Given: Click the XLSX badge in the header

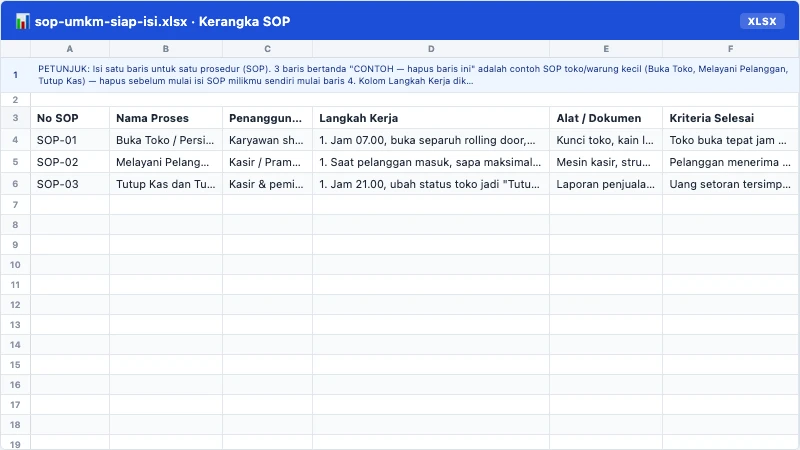Looking at the screenshot, I should (x=762, y=21).
